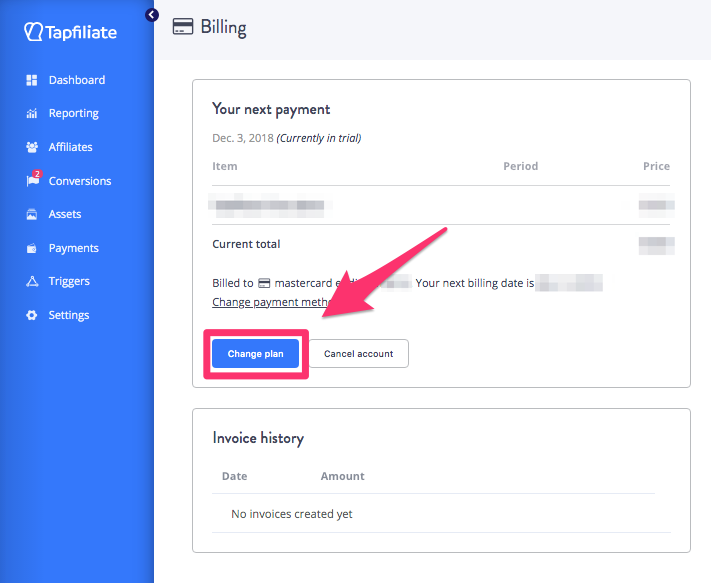Click the Billing credit card header icon
Viewport: 711px width, 583px height.
[183, 27]
